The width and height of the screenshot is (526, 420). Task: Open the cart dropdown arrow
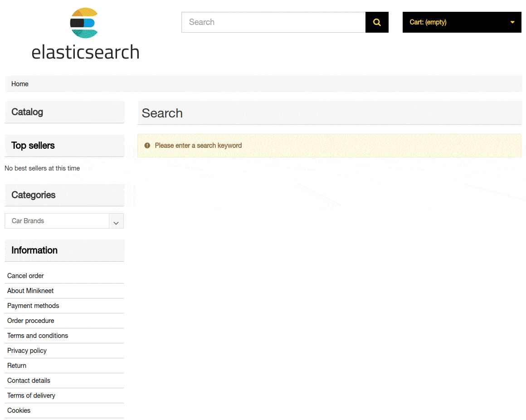coord(512,22)
